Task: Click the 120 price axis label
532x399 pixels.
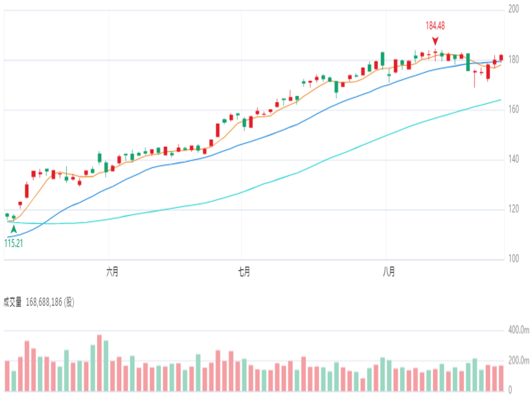Action: tap(513, 209)
